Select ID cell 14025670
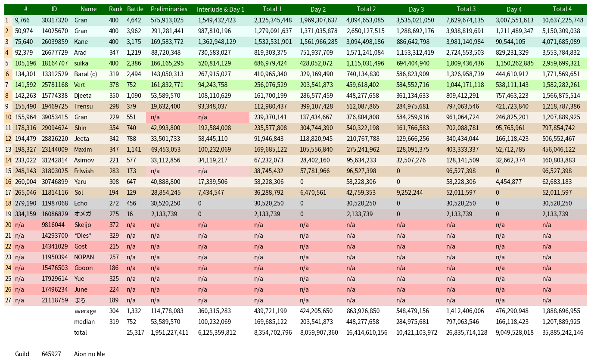 pyautogui.click(x=55, y=31)
